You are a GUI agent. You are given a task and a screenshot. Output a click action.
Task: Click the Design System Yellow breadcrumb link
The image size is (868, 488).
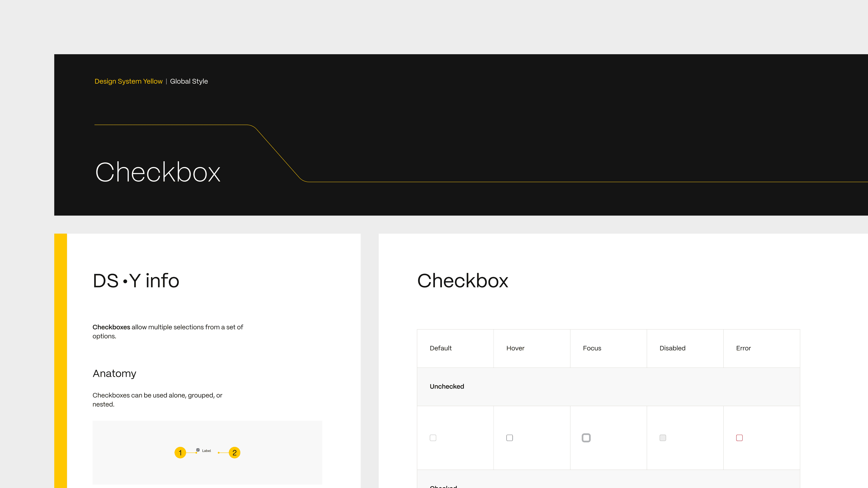pos(128,81)
